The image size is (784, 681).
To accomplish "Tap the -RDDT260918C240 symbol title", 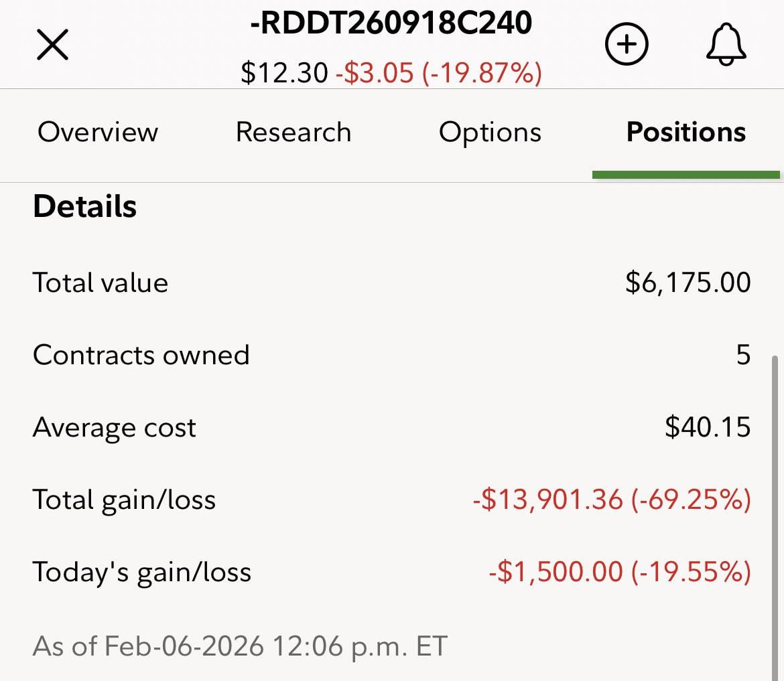I will coord(391,24).
